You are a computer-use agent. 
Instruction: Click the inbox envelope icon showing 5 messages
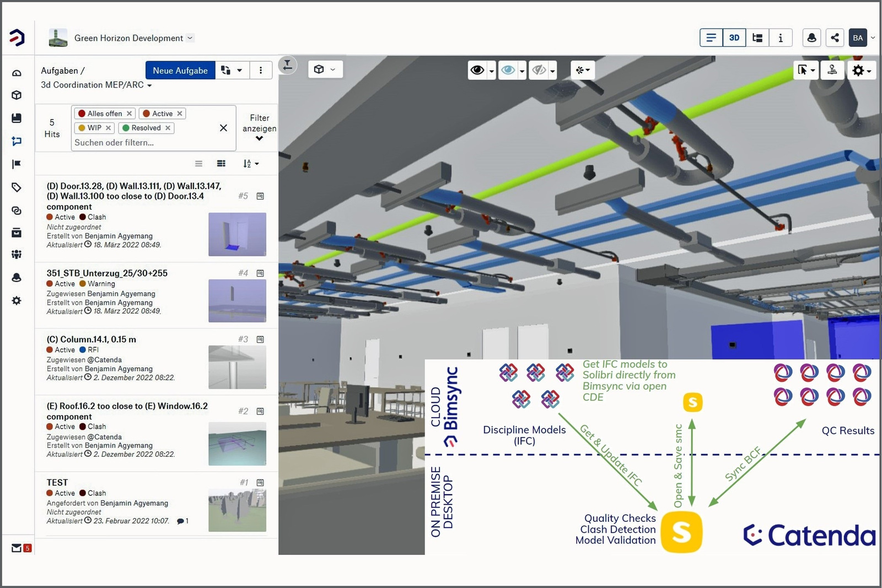coord(17,548)
